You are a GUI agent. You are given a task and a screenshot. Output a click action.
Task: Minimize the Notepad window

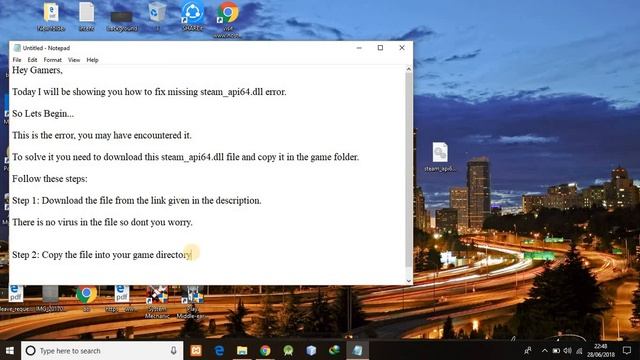click(x=359, y=48)
